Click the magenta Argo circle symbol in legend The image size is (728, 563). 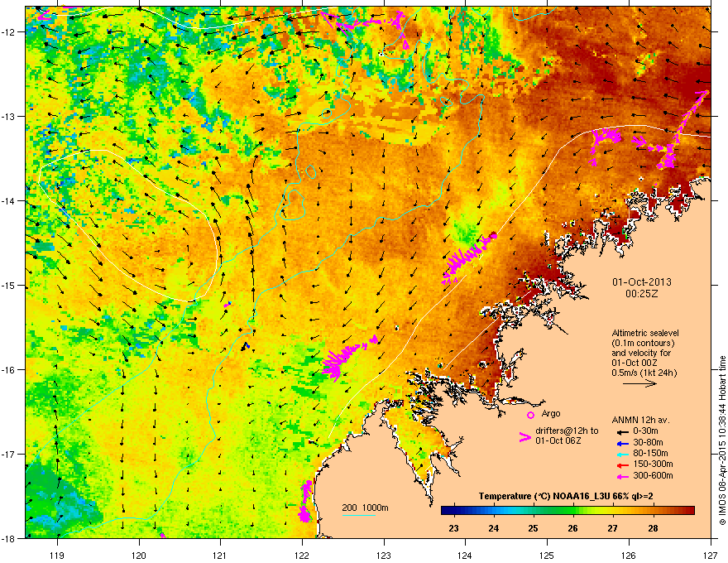pyautogui.click(x=530, y=415)
